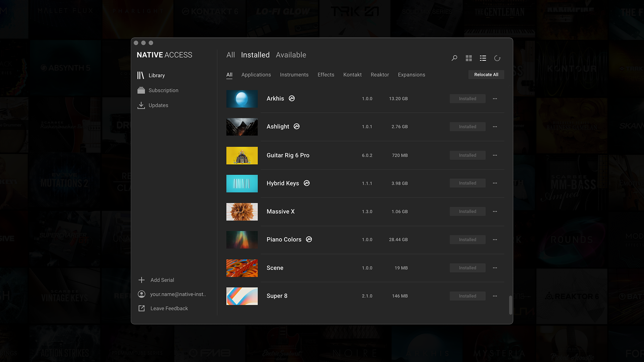The height and width of the screenshot is (362, 644).
Task: Click the relocate badge next to Arkhis
Action: tap(291, 98)
